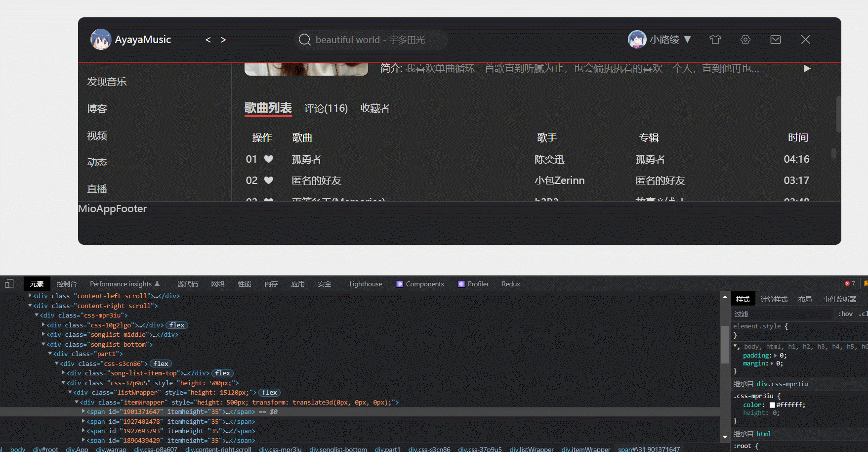Image resolution: width=868 pixels, height=452 pixels.
Task: Click the search magnifier icon
Action: [305, 40]
